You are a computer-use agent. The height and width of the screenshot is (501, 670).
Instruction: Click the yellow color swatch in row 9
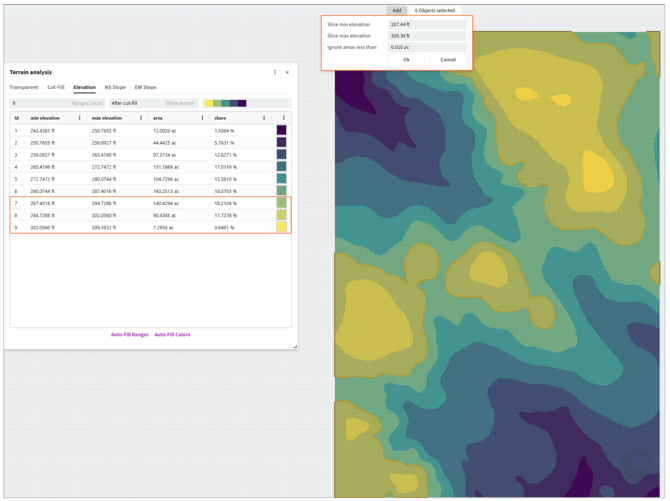pos(282,227)
